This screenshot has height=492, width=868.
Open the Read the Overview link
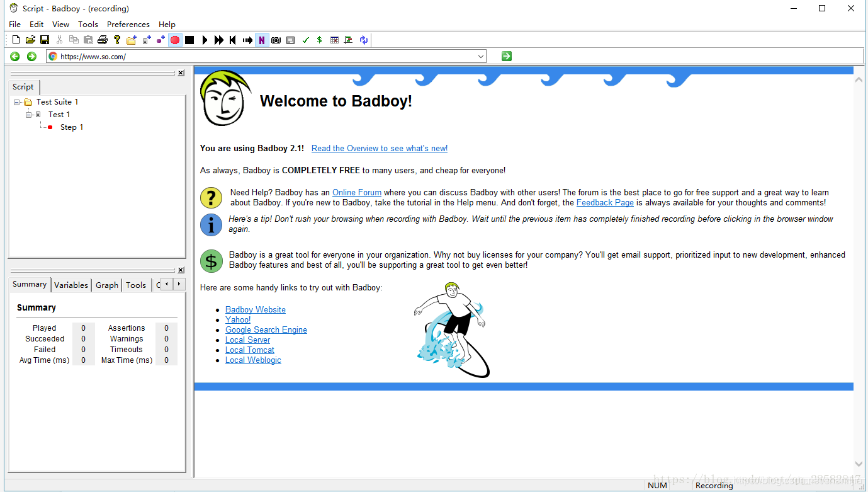pos(380,148)
